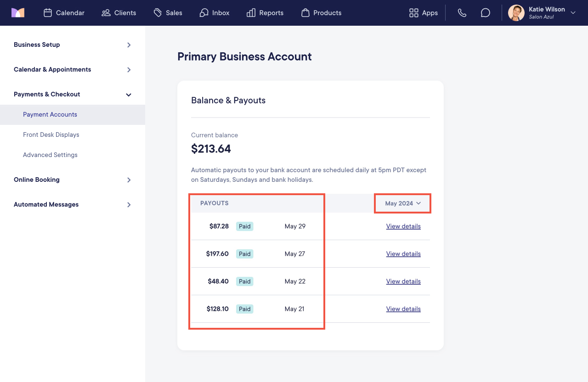
Task: Open the Apps grid menu
Action: tap(424, 13)
